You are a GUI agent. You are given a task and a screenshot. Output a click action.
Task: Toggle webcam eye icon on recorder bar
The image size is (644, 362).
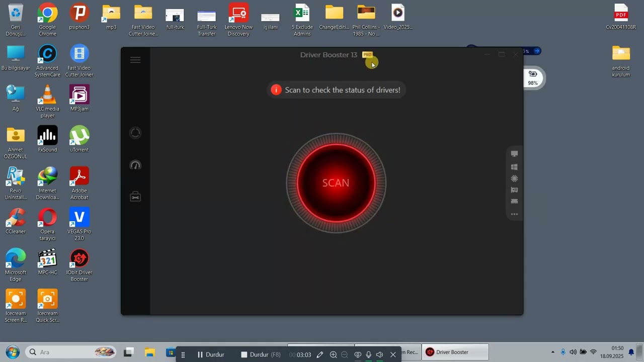click(358, 354)
